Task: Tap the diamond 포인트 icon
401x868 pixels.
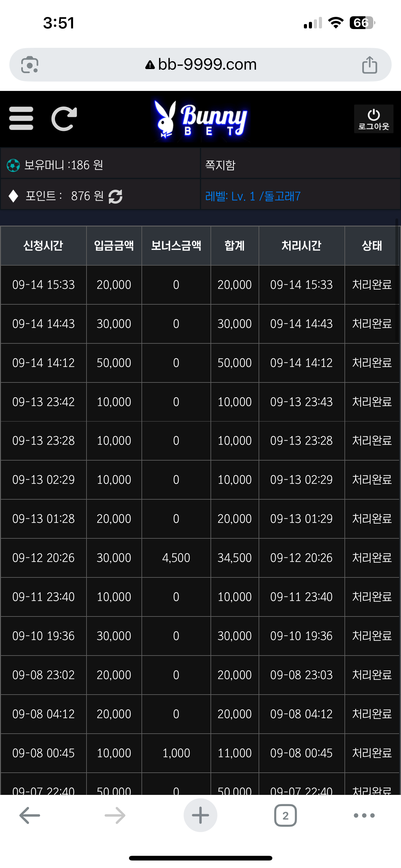Action: coord(13,196)
